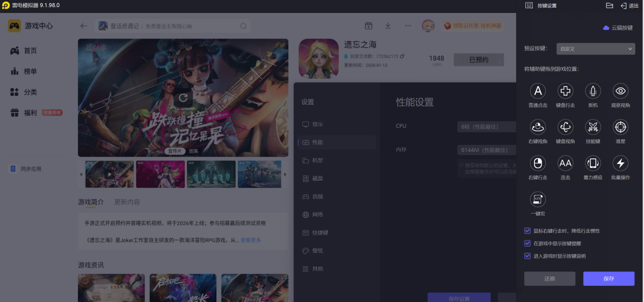Select the 扳机 trigger key icon

[x=593, y=91]
